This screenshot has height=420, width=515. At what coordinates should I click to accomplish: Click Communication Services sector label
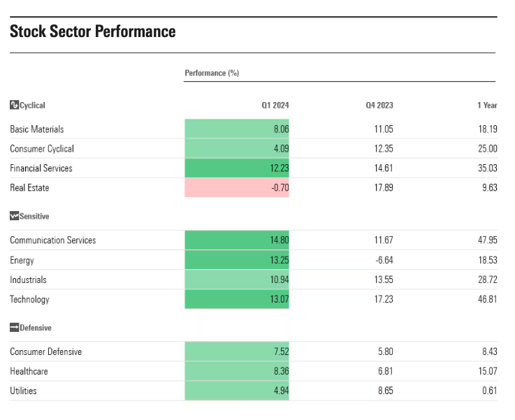(x=52, y=240)
